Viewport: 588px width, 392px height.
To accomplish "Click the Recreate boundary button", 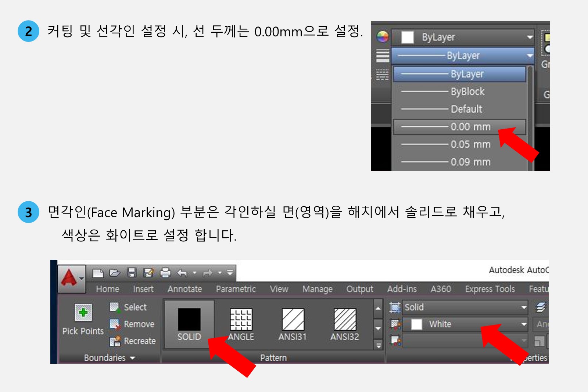I will [x=133, y=341].
